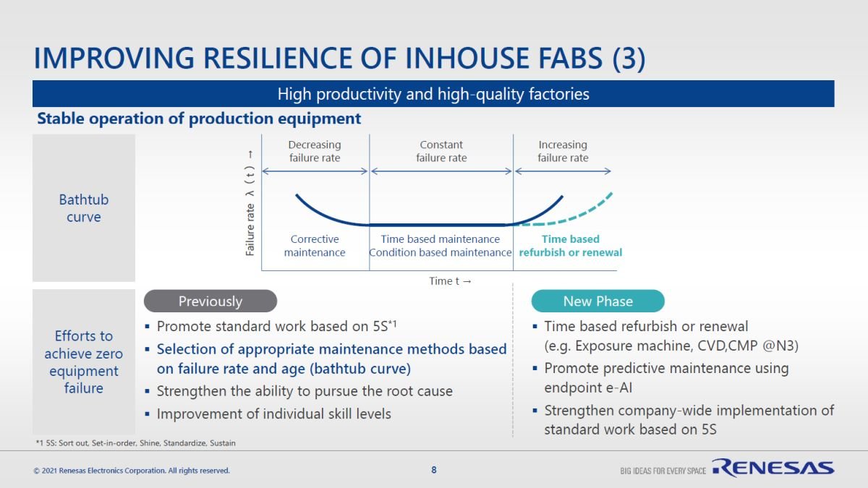Click the Big Ideas For Every Space tagline
The image size is (868, 488).
click(663, 471)
